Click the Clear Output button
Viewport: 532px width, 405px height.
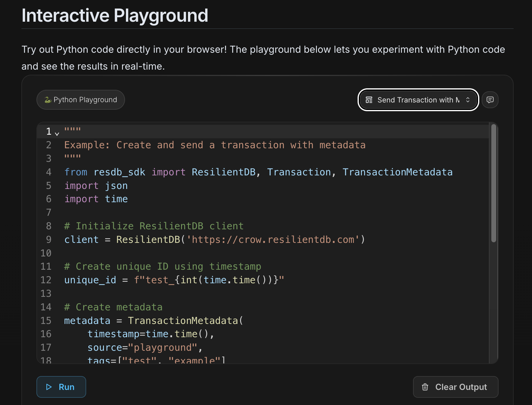coord(455,387)
